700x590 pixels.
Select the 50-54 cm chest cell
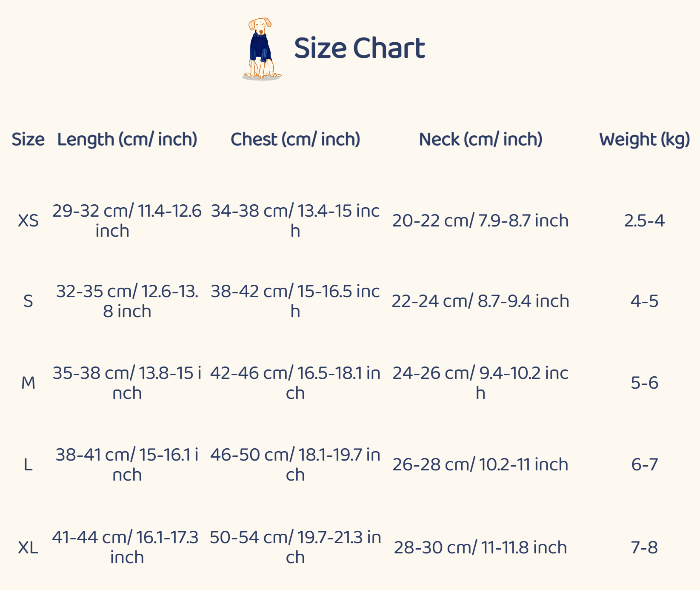pyautogui.click(x=295, y=547)
